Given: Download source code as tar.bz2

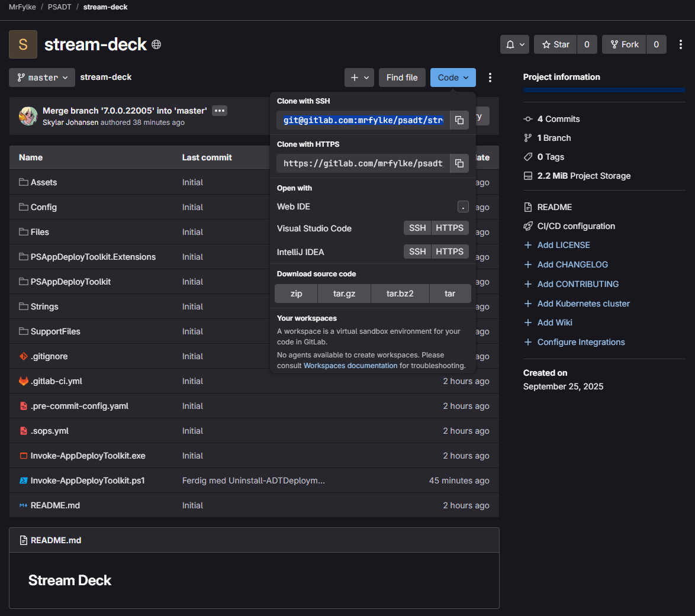Looking at the screenshot, I should 400,294.
